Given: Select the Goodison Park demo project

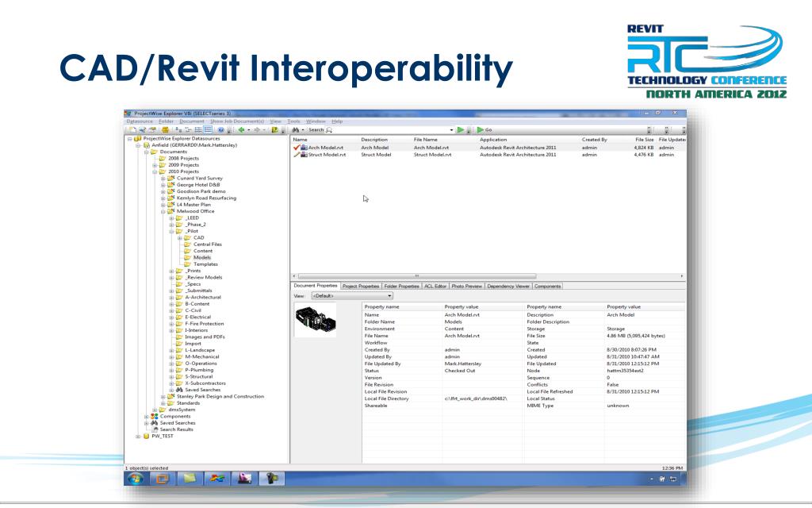Looking at the screenshot, I should (x=201, y=192).
